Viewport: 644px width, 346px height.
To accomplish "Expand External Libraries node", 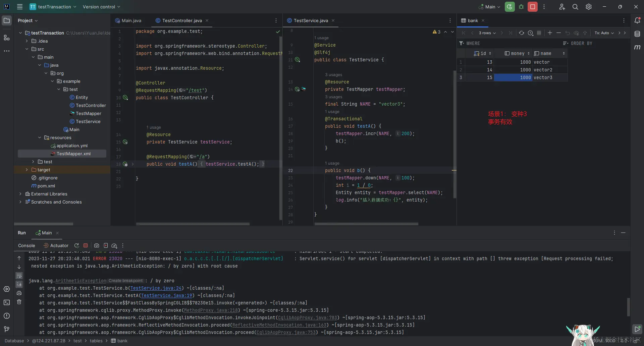I will (x=20, y=194).
